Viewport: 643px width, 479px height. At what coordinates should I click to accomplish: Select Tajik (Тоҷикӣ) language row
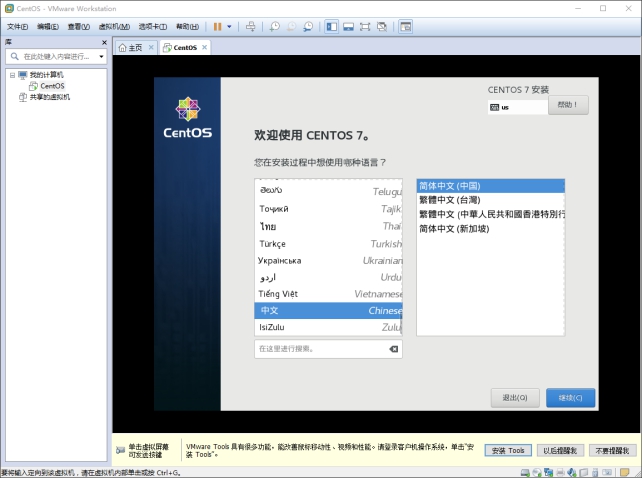[x=328, y=209]
